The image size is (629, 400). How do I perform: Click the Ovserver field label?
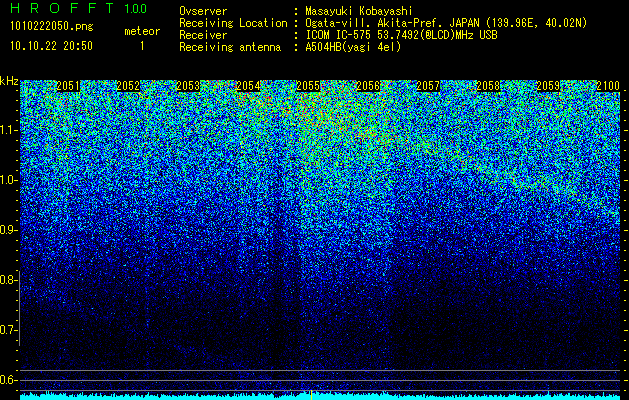coord(203,11)
